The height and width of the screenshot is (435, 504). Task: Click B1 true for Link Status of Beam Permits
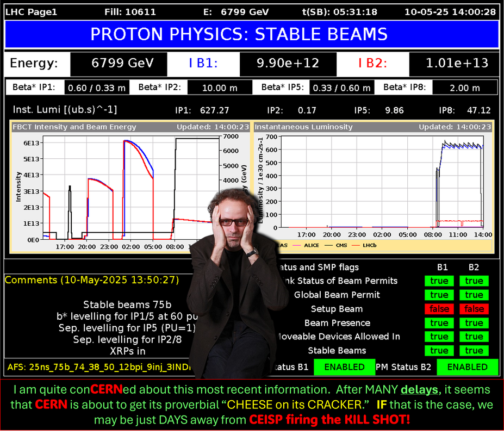439,281
